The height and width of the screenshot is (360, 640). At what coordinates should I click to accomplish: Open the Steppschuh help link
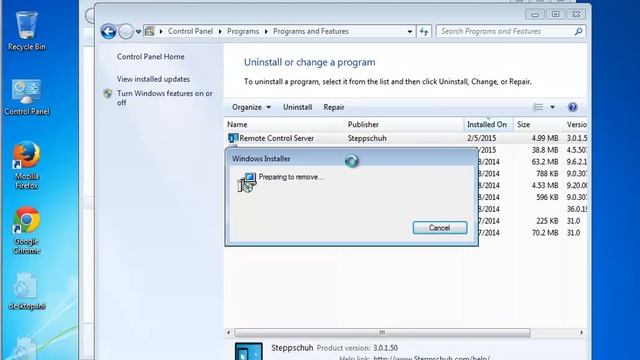click(x=431, y=358)
